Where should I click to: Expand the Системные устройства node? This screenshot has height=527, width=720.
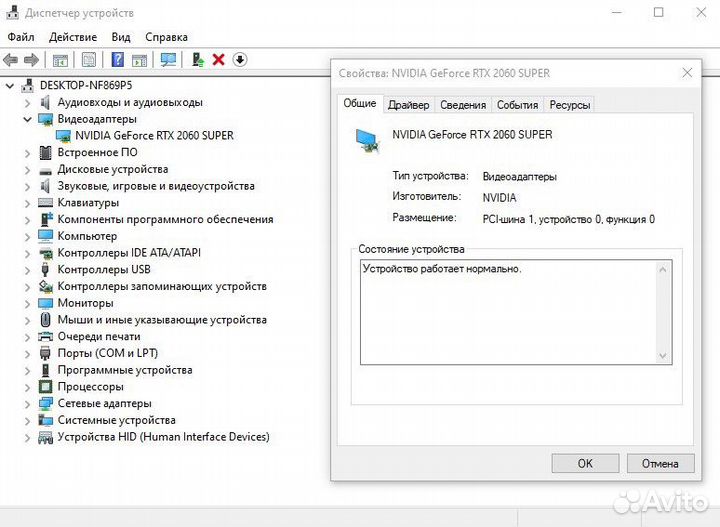pyautogui.click(x=28, y=420)
